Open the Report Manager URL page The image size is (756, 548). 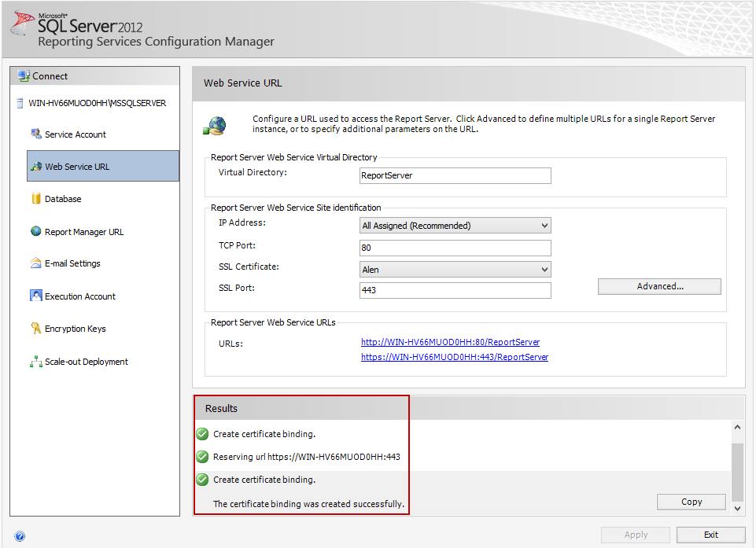click(x=84, y=232)
